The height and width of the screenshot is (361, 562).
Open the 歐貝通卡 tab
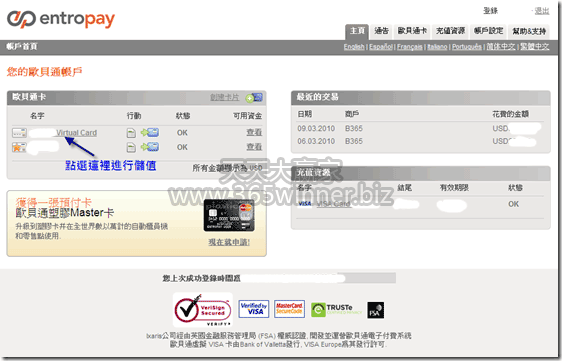click(412, 31)
